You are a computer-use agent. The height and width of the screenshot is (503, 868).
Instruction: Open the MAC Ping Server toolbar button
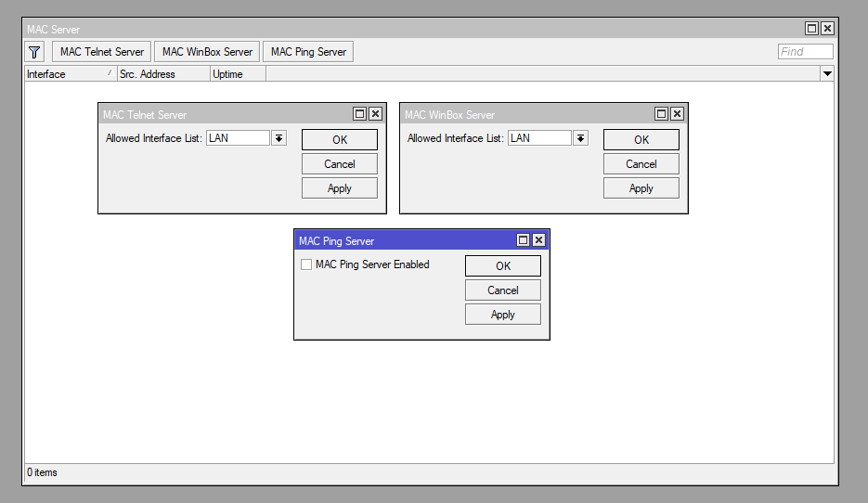[308, 52]
